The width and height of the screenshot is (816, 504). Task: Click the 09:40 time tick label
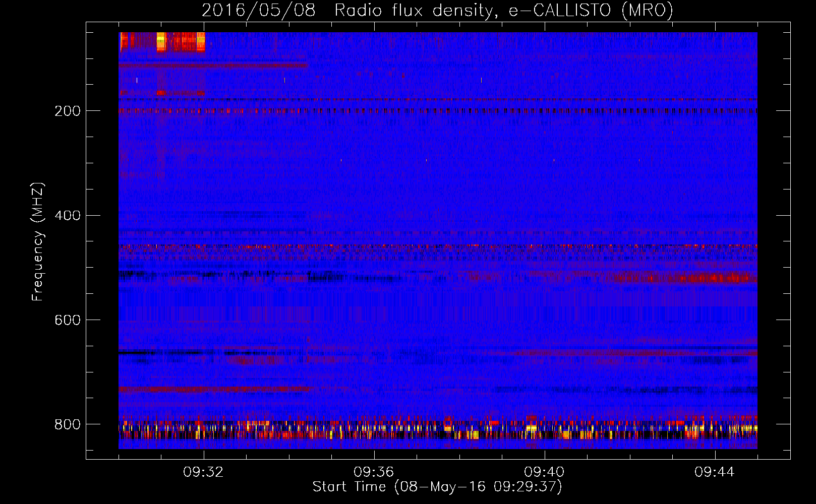point(544,472)
